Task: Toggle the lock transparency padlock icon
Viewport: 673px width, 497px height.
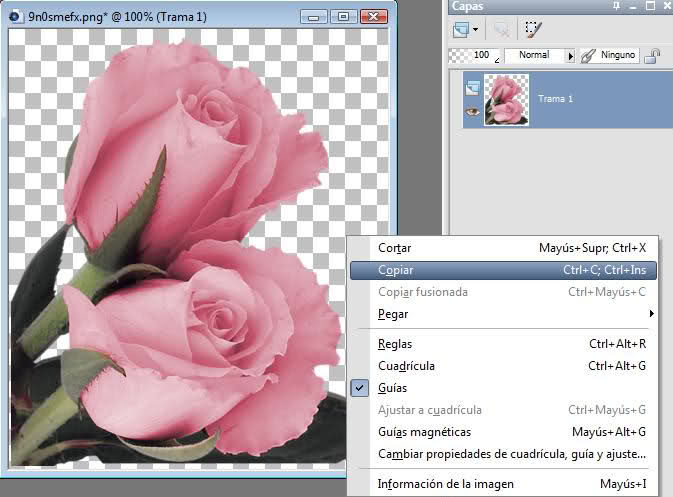Action: point(652,56)
